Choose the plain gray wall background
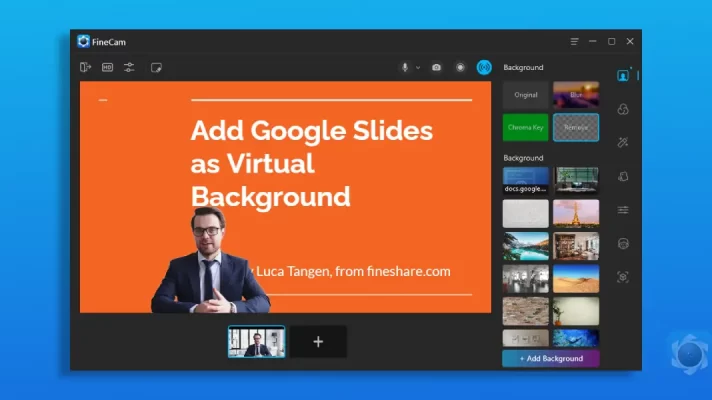 (x=525, y=213)
